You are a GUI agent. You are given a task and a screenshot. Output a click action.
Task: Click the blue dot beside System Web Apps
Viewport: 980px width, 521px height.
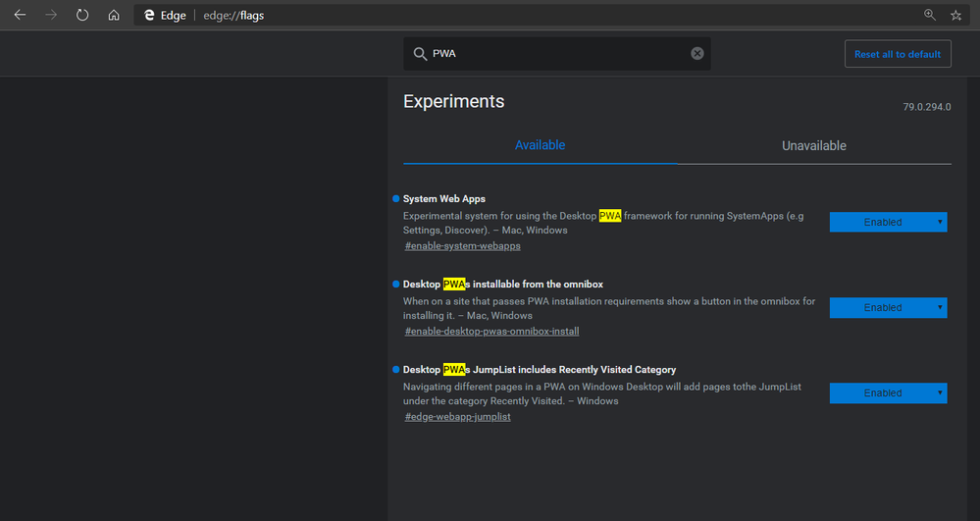pyautogui.click(x=395, y=199)
